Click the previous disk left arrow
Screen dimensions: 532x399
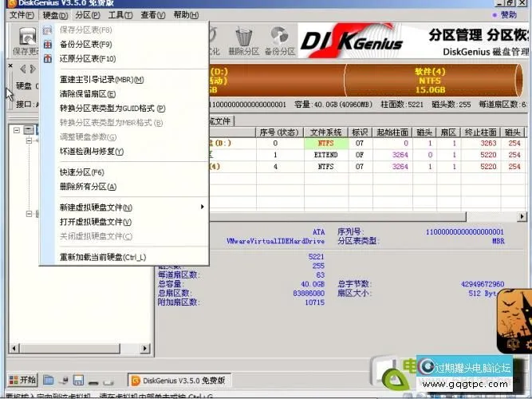23,69
